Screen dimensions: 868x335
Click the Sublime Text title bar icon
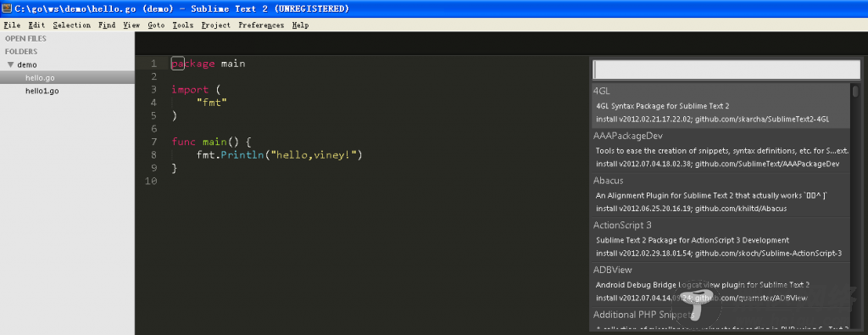pos(6,8)
